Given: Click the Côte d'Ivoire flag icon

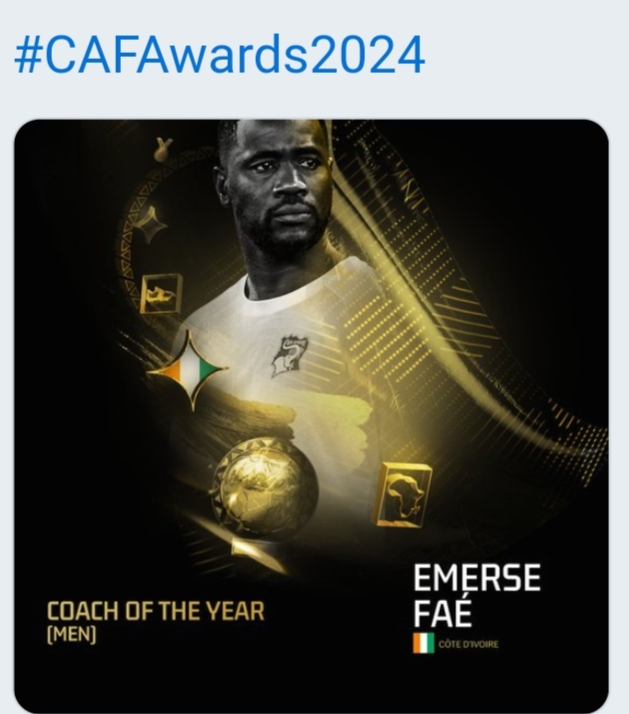Looking at the screenshot, I should pos(423,643).
